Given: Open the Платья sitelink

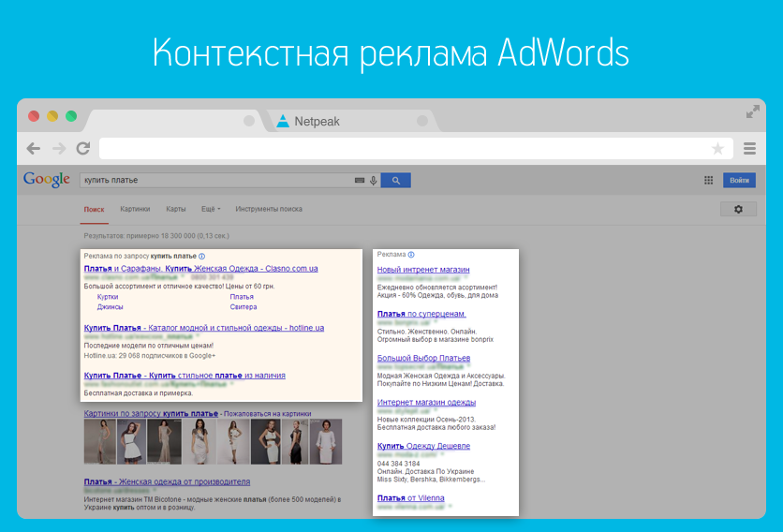Looking at the screenshot, I should pos(242,297).
